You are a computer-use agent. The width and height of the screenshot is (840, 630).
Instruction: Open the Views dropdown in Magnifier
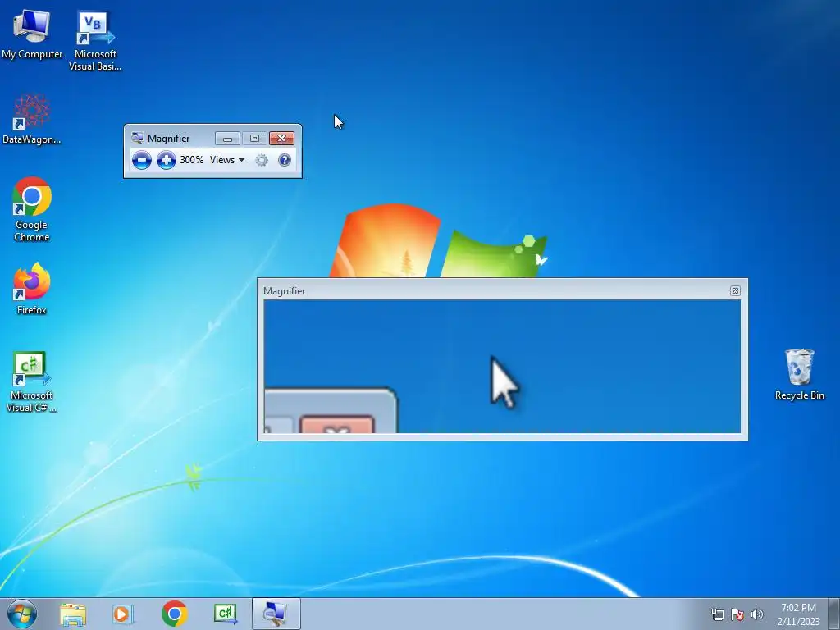227,160
